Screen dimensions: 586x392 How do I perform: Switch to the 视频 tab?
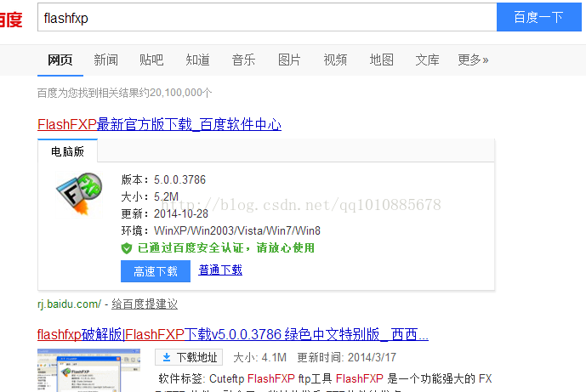335,60
